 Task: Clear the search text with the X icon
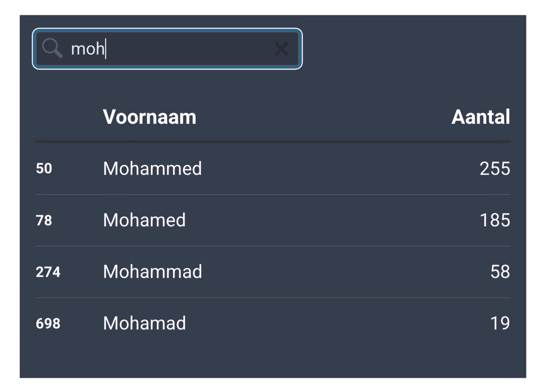click(x=281, y=49)
